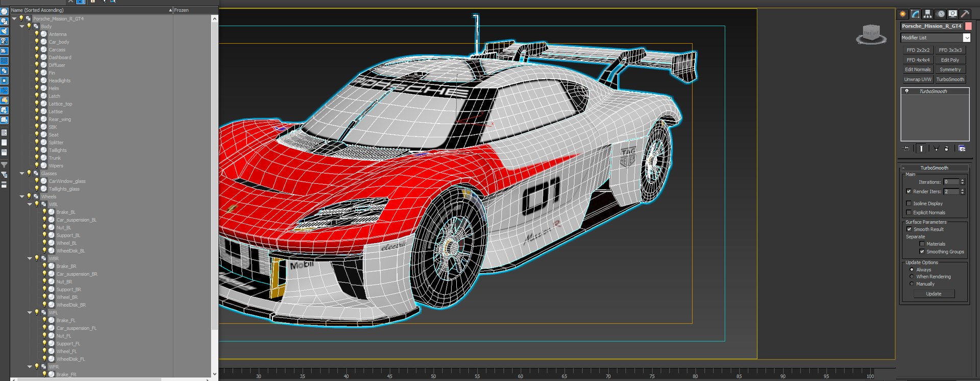Select the Rear_wing object row
980x381 pixels.
(60, 120)
